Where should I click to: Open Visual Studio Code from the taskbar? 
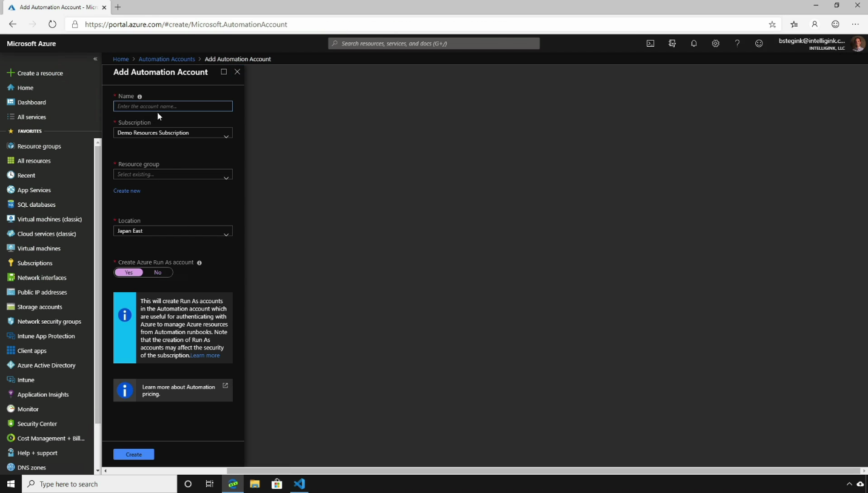(299, 483)
